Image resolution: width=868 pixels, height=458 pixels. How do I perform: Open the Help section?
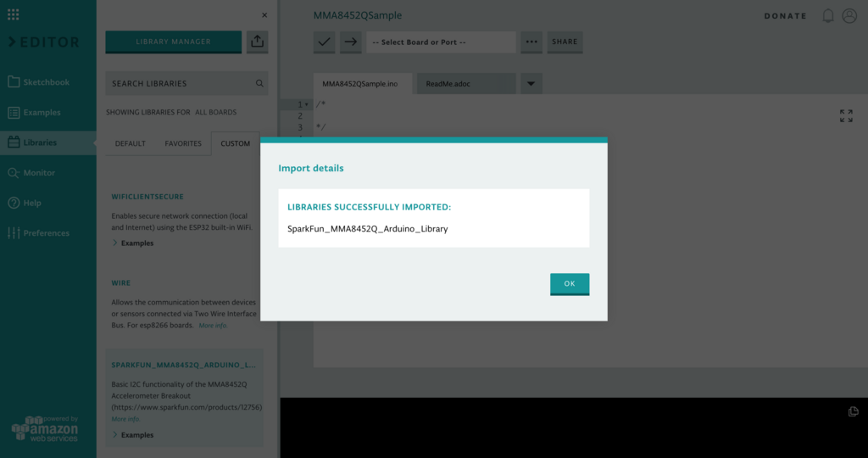point(25,203)
